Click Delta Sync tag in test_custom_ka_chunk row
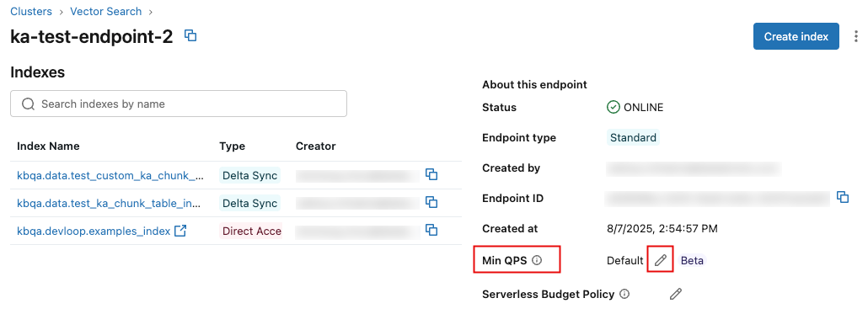This screenshot has height=314, width=868. (x=249, y=175)
